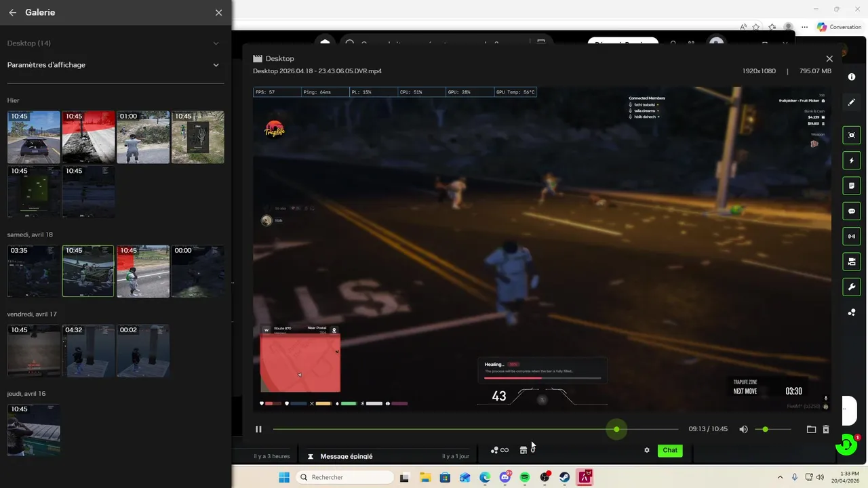
Task: Delete the video with trash icon
Action: tap(826, 429)
